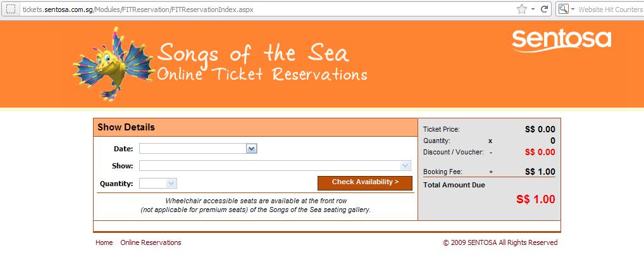644x257 pixels.
Task: Click the Total Amount Due value S$ 1.00
Action: click(536, 199)
